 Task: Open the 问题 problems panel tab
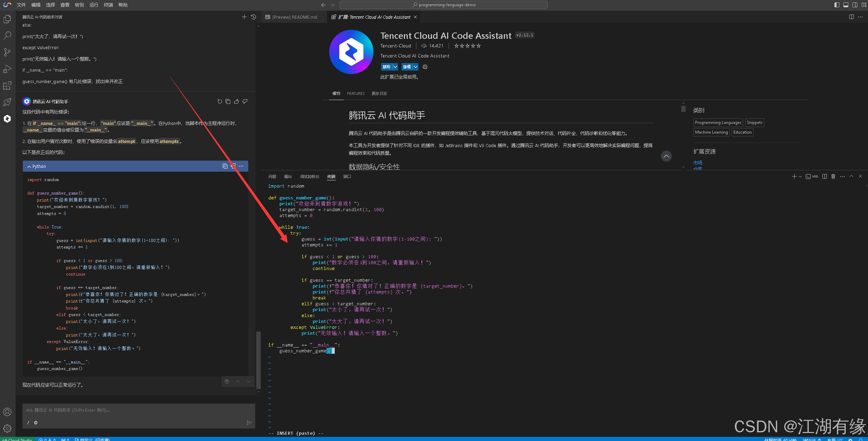[272, 177]
